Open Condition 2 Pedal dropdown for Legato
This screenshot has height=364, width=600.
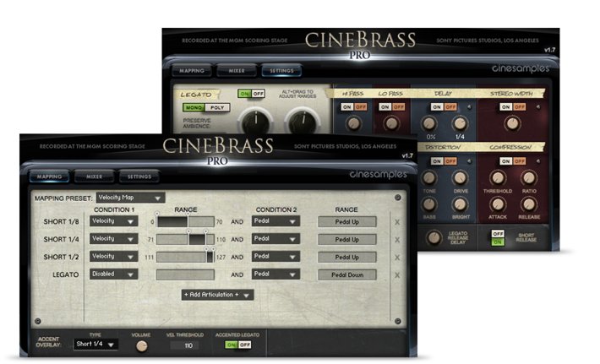coord(275,274)
